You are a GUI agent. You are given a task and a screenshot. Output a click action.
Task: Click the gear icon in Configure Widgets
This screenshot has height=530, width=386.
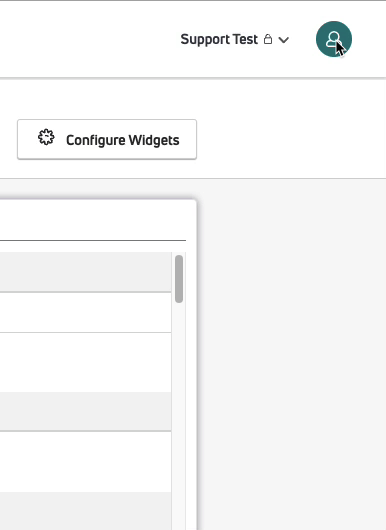pos(46,137)
